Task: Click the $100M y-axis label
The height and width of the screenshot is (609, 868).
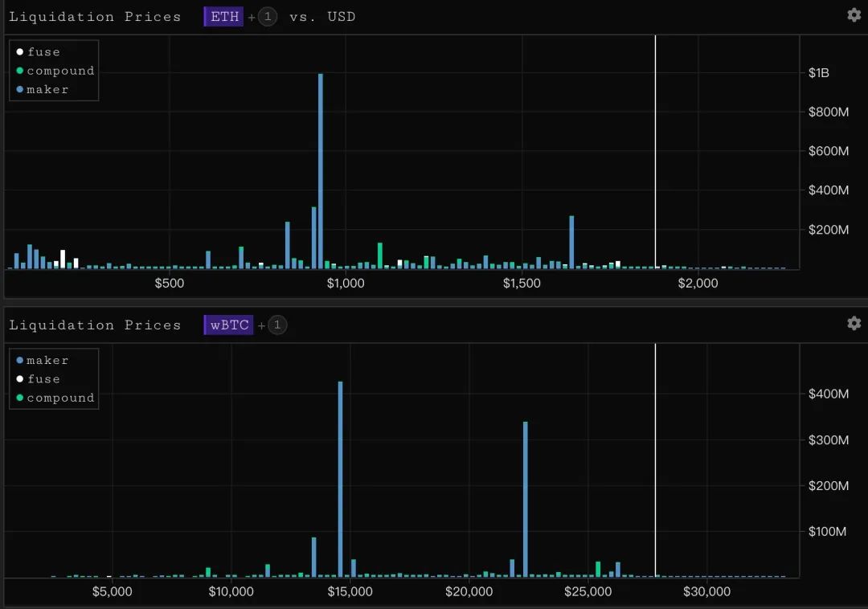Action: point(827,532)
